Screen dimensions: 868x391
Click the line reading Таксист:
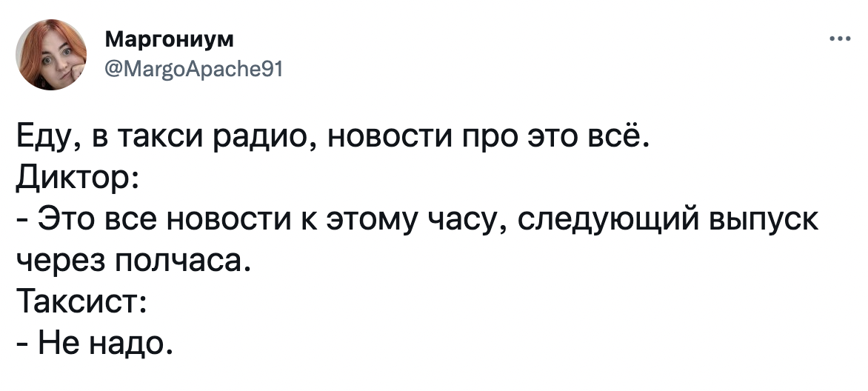[81, 301]
